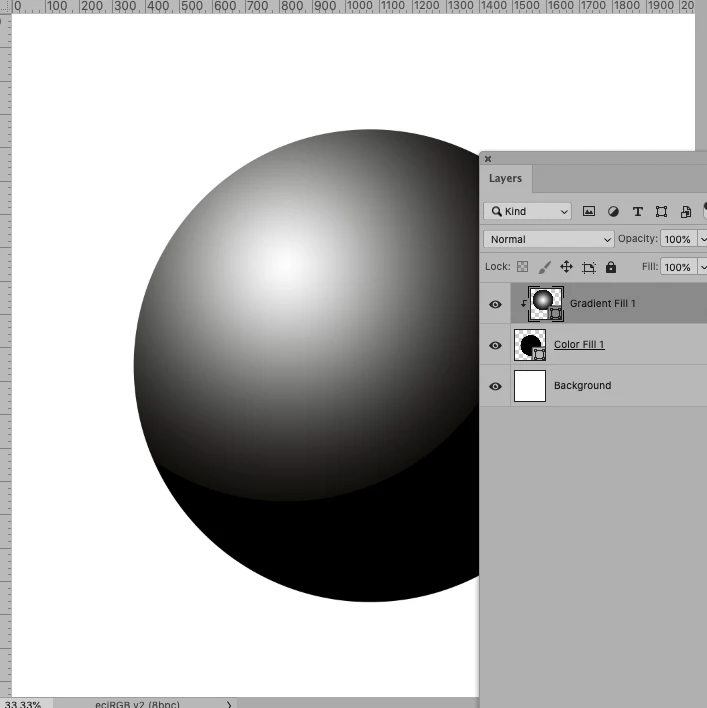Image resolution: width=707 pixels, height=708 pixels.
Task: Click Gradient Fill 1 vector mask badge
Action: [x=556, y=313]
